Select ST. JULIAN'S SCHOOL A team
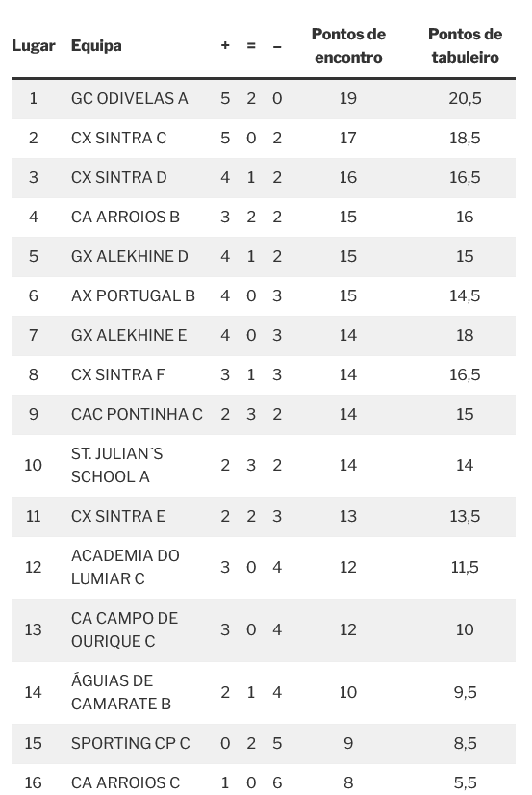Viewport: 532px width, 795px height. (x=117, y=466)
